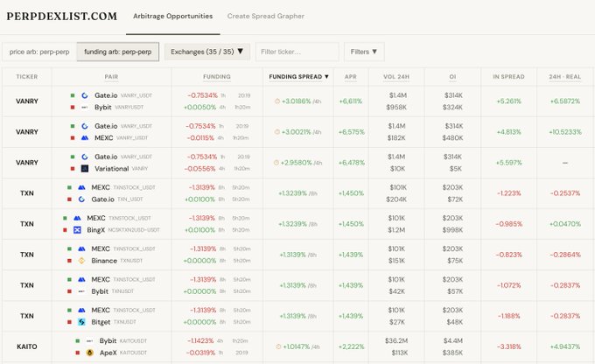Click the +2,222% APR value
Viewport: 595px width, 364px height.
pos(352,346)
